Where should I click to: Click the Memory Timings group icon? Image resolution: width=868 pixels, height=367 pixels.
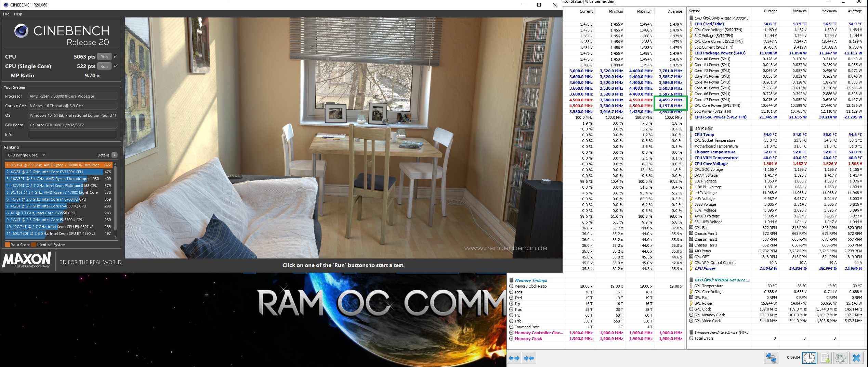pos(511,280)
